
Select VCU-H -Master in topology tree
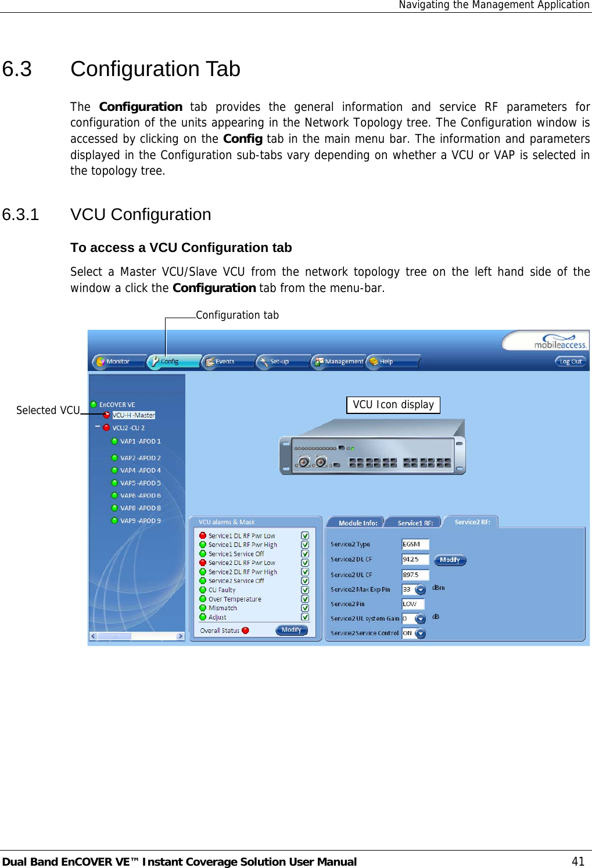[134, 415]
